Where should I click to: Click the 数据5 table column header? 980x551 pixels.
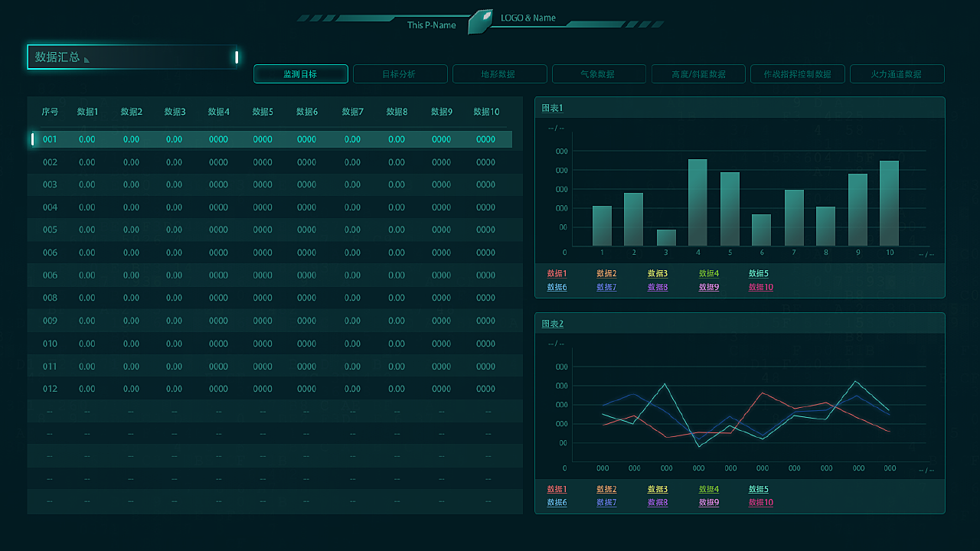[263, 112]
